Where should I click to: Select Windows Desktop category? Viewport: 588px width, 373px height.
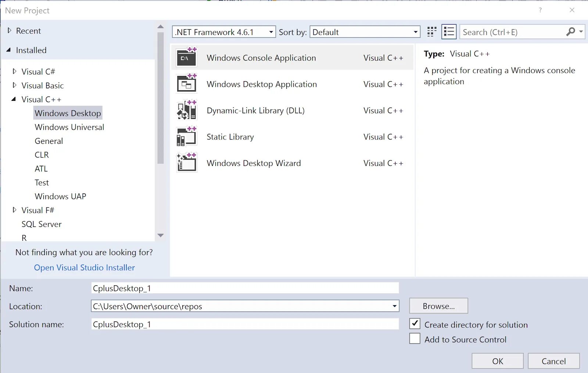pyautogui.click(x=68, y=113)
